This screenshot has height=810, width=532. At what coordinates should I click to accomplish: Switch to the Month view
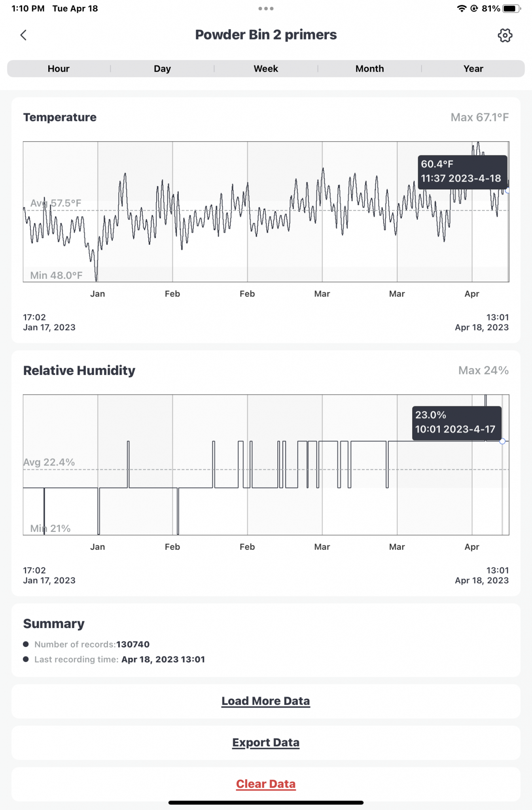369,68
